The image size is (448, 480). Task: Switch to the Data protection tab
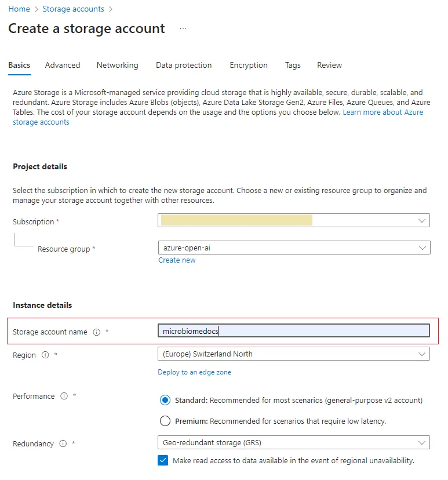pos(184,65)
